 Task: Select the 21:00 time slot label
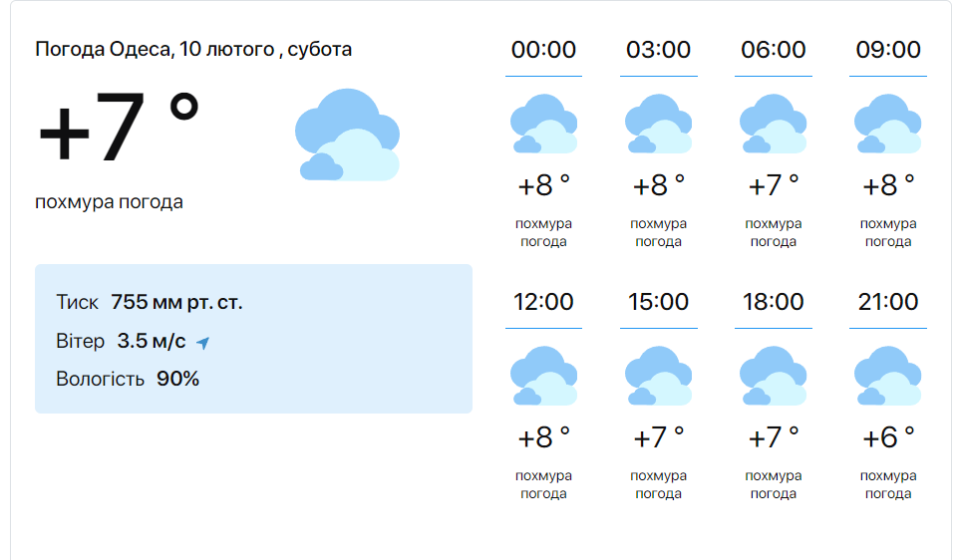(888, 302)
